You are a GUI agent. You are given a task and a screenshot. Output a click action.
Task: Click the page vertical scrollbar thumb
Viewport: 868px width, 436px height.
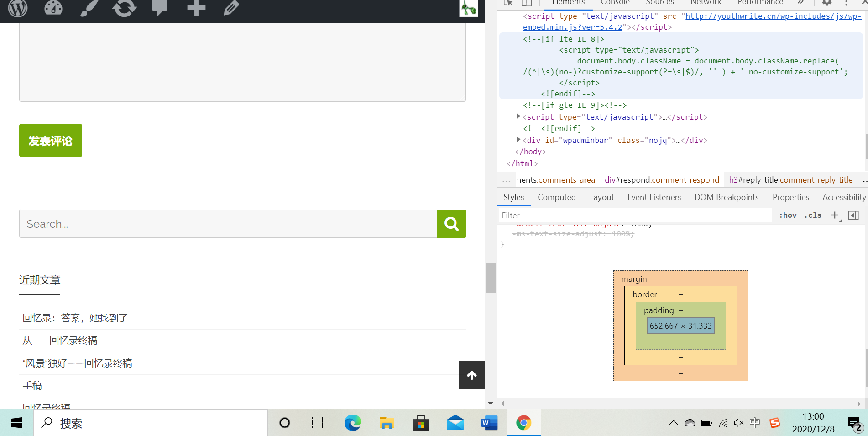coord(491,278)
